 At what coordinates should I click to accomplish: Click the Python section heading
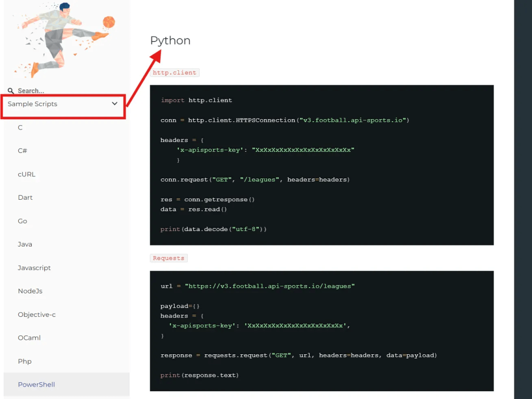(x=170, y=41)
